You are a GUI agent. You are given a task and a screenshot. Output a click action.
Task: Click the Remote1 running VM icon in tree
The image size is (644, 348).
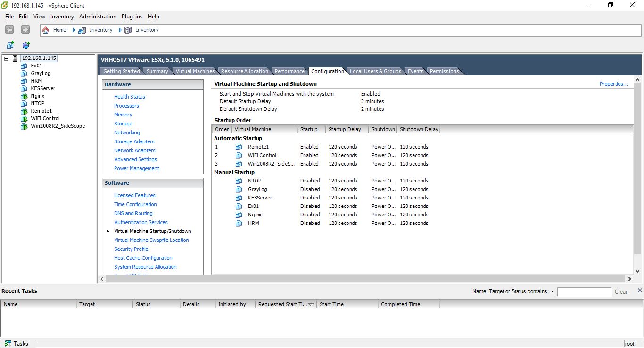(24, 111)
